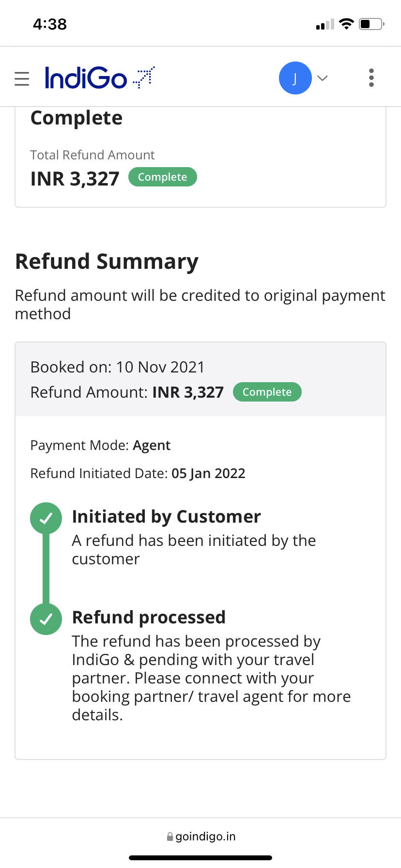Tap the lock icon beside goindigo.in

[170, 837]
